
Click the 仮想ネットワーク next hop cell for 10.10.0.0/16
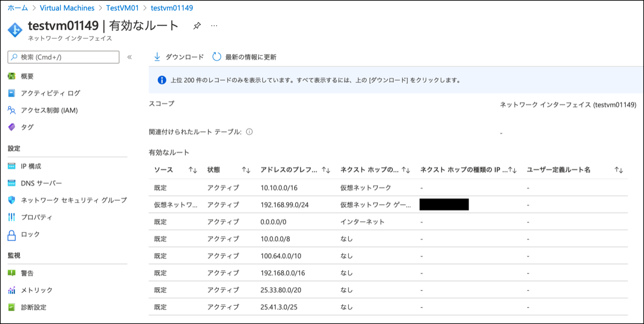pos(366,188)
